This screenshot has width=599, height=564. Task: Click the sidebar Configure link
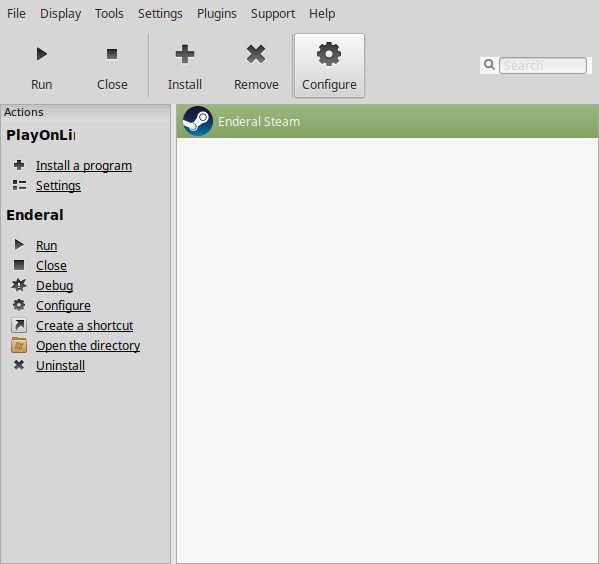63,305
